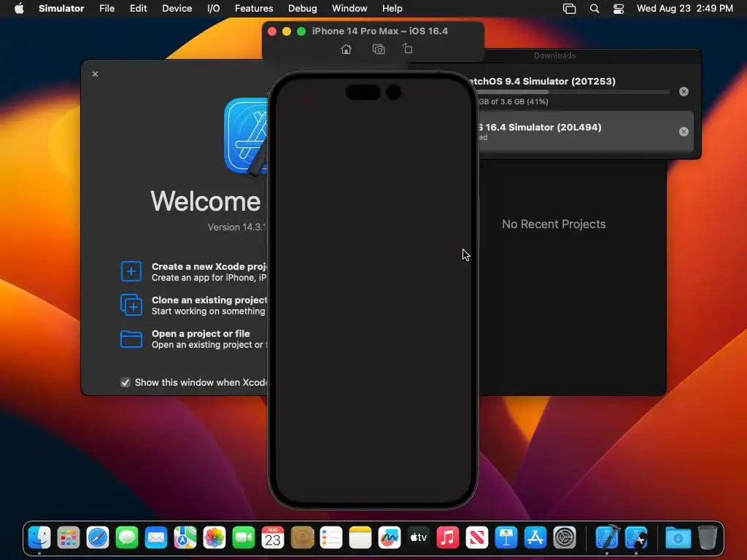Click the new project plus icon
This screenshot has height=560, width=747.
coord(131,271)
